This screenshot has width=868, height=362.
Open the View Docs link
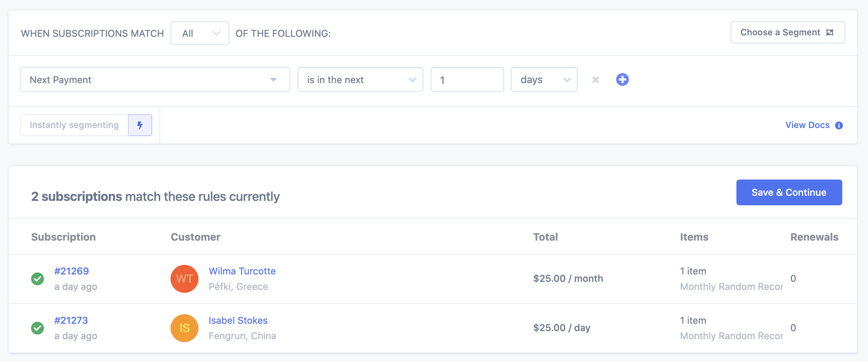[x=807, y=125]
